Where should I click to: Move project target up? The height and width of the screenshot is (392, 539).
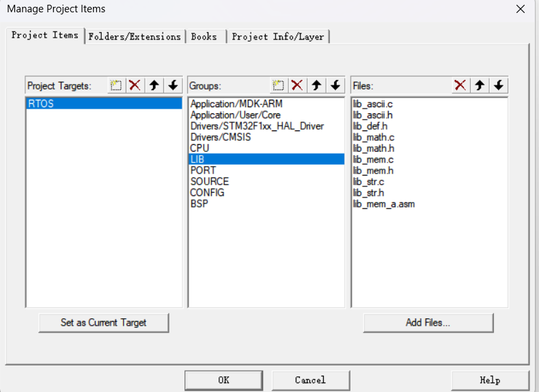(154, 85)
